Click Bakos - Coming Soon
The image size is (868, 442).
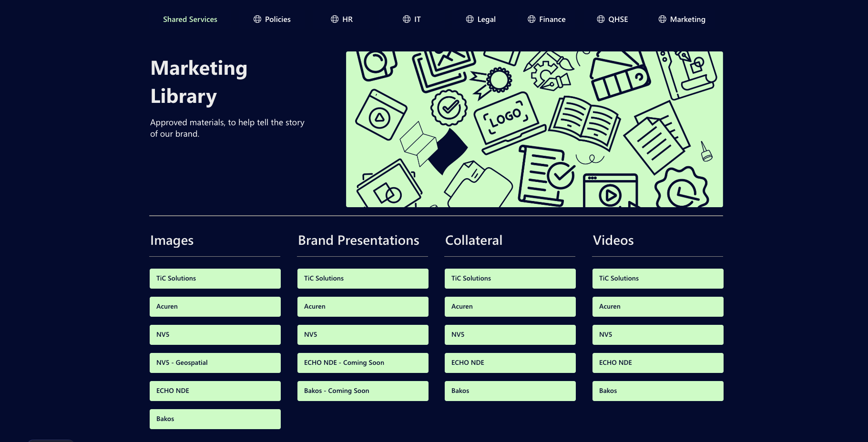coord(363,391)
